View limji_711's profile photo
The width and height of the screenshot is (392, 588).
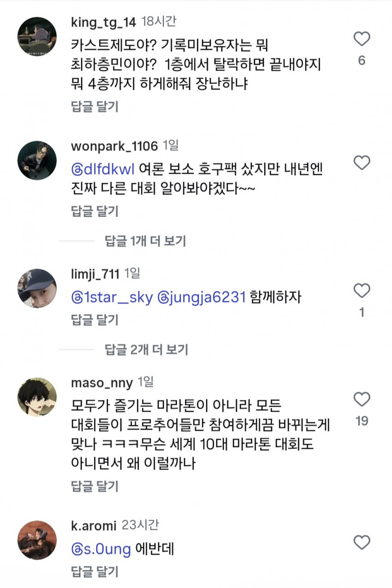(x=37, y=288)
